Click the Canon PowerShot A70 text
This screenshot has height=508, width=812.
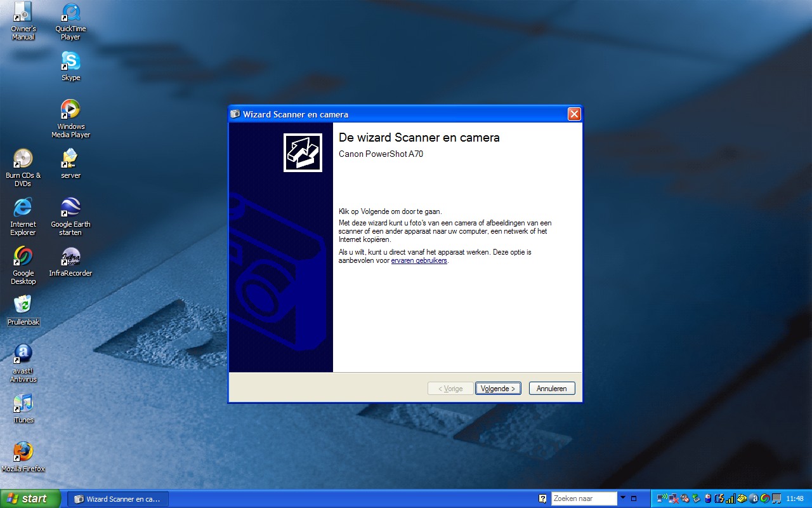point(381,154)
